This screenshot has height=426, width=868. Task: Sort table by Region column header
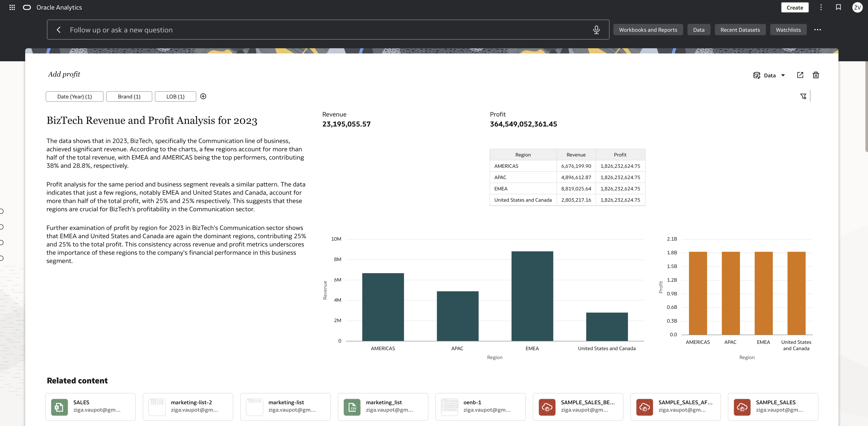pos(523,155)
